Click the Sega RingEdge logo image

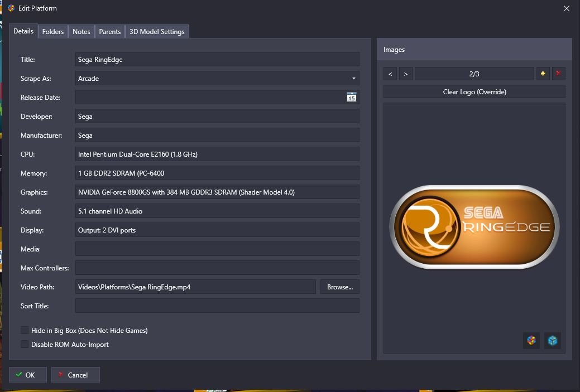[474, 227]
